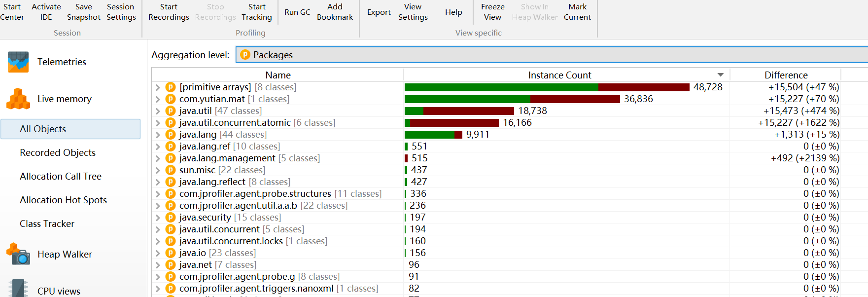Click Start Recordings toolbar button
Viewport: 868px width, 297px height.
169,12
